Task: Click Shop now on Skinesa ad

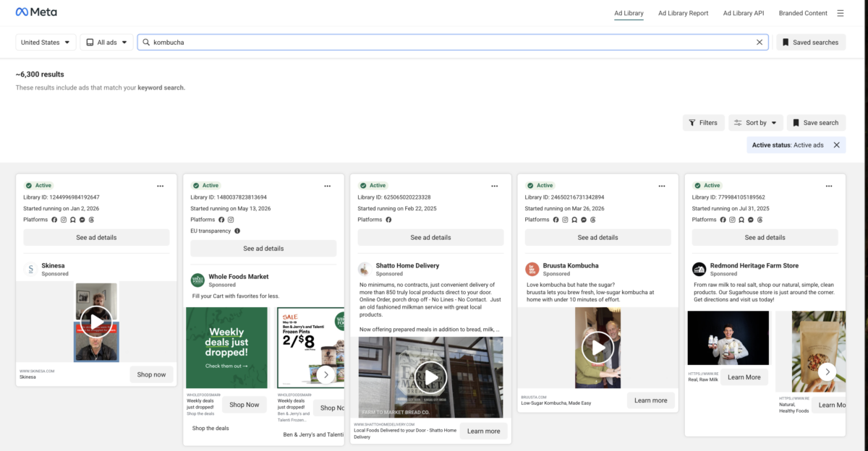Action: coord(151,374)
